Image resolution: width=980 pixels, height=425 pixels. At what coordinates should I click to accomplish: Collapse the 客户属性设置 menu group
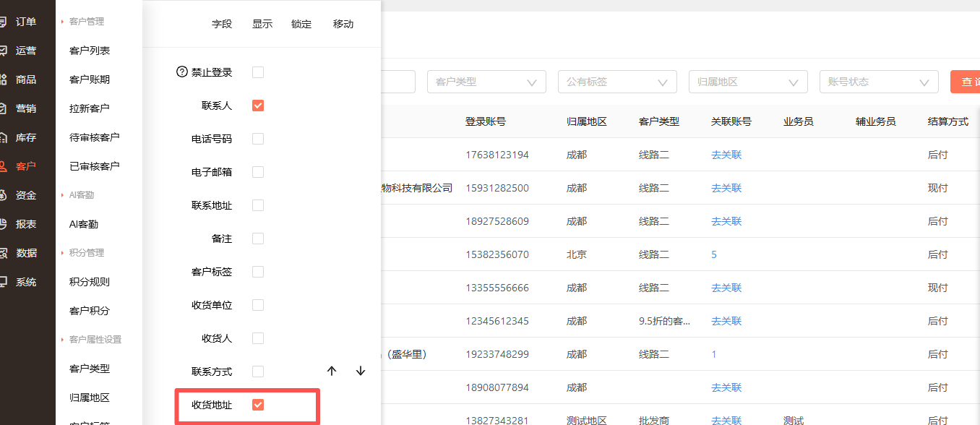point(92,340)
